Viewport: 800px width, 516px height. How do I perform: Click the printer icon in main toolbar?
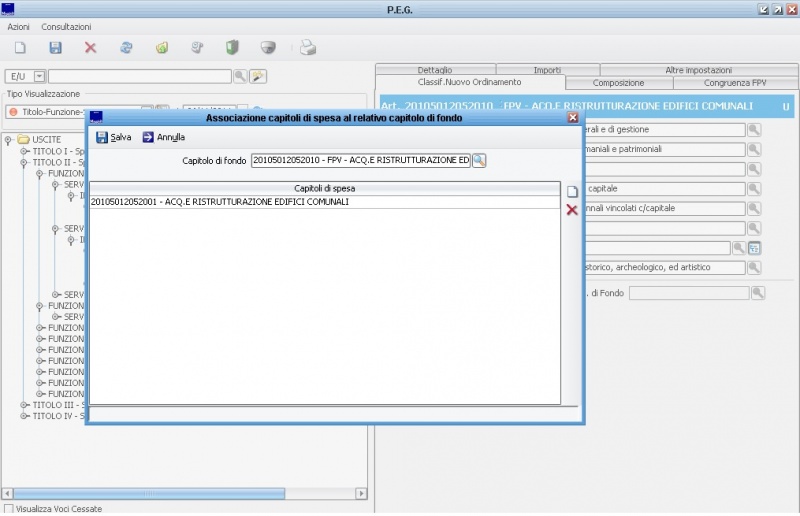[x=308, y=48]
